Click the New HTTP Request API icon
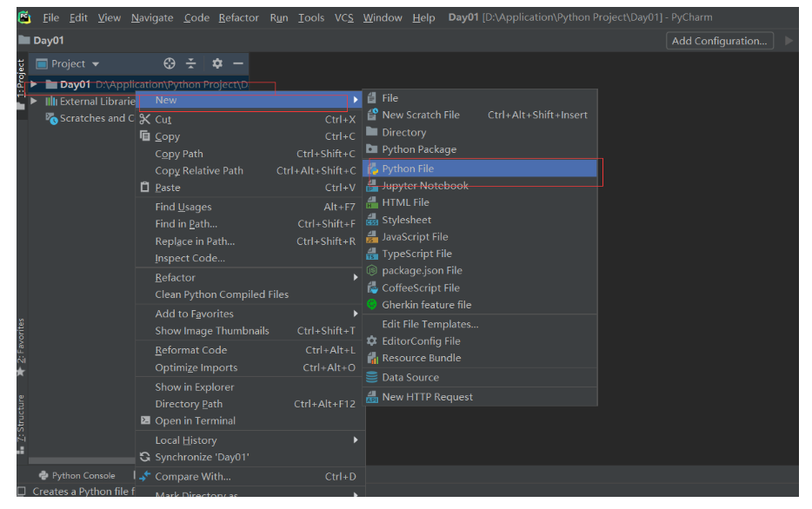This screenshot has height=509, width=812. 372,397
